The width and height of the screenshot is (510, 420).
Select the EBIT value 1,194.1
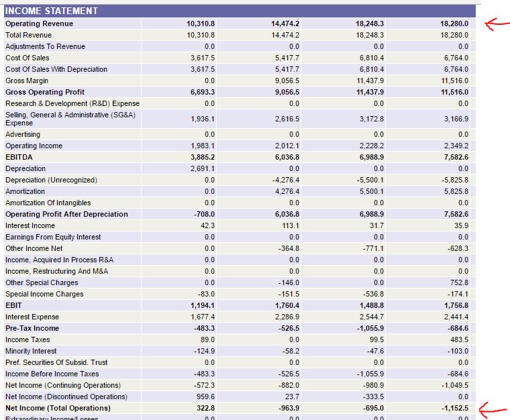tap(202, 305)
